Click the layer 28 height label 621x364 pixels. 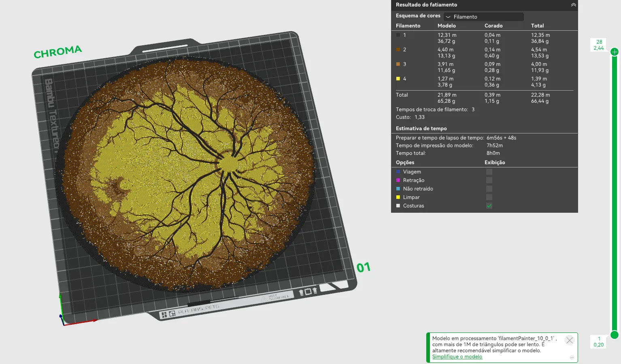tap(599, 45)
